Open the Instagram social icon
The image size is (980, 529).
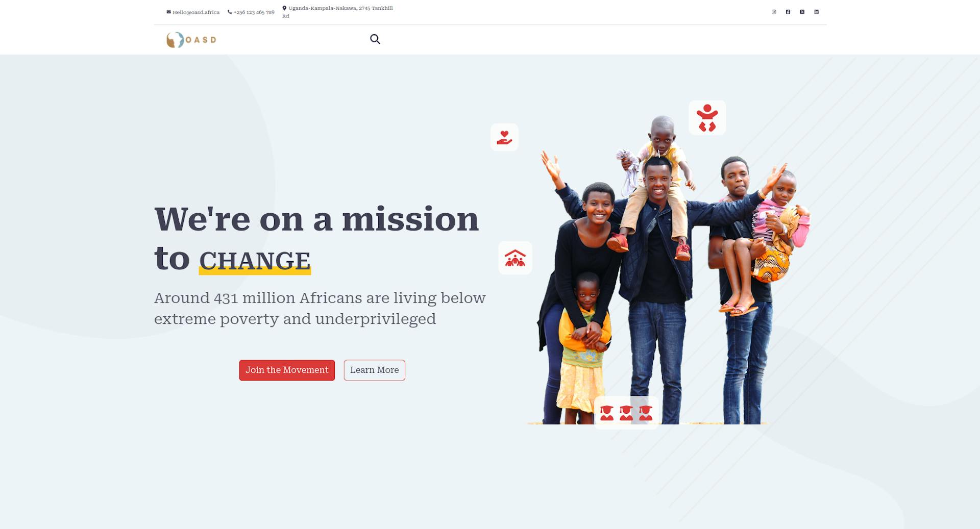coord(774,12)
